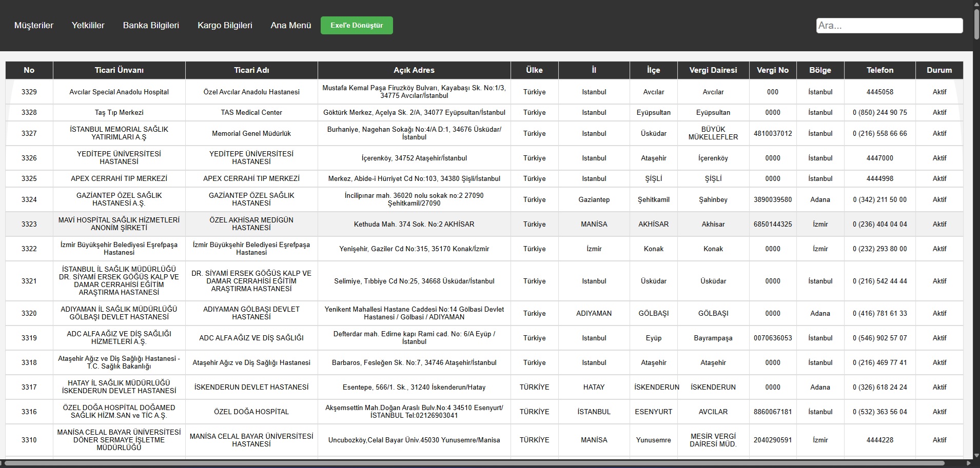Click the Exel'e Dönüştür button
This screenshot has height=468, width=980.
pyautogui.click(x=357, y=25)
